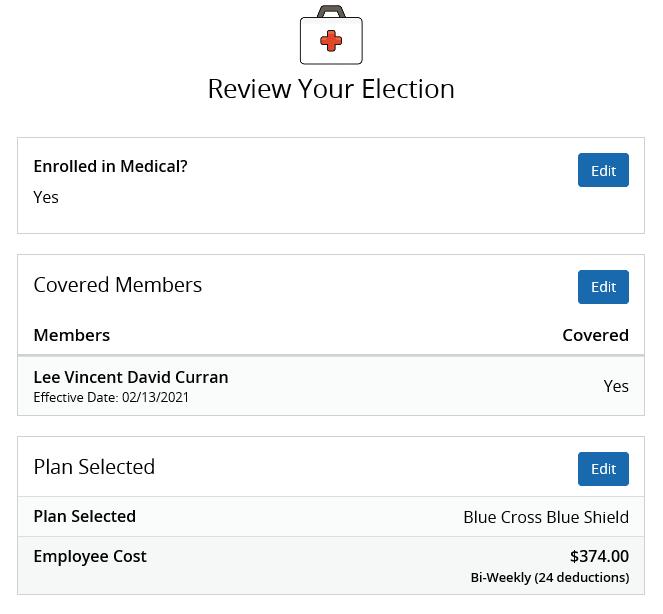Viewport: 663px width, 614px height.
Task: Click the bold Plan Selected row label
Action: coord(85,516)
